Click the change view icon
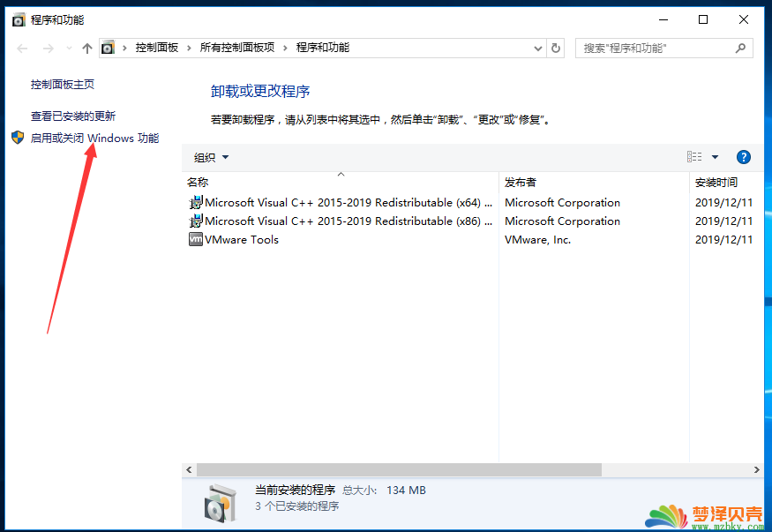 694,157
